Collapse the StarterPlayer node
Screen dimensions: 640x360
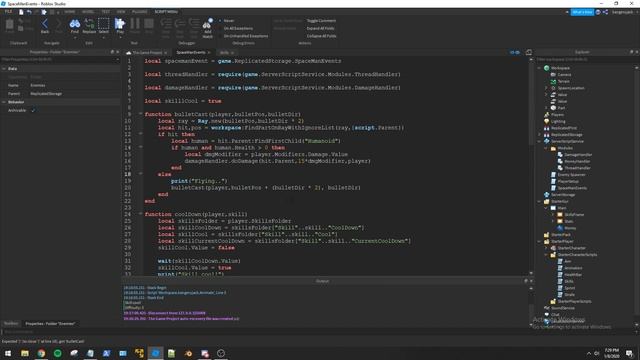click(540, 241)
